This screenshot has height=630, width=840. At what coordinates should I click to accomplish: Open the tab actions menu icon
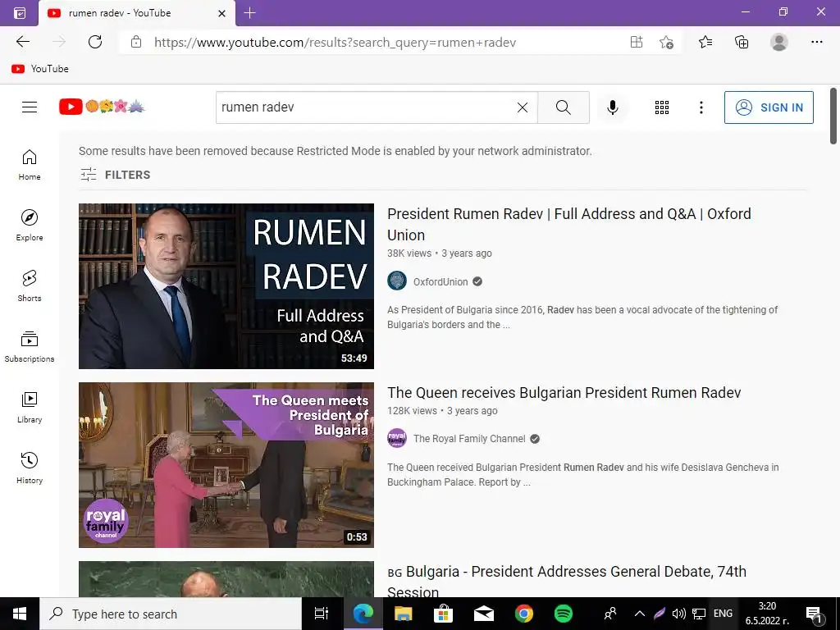pyautogui.click(x=20, y=13)
